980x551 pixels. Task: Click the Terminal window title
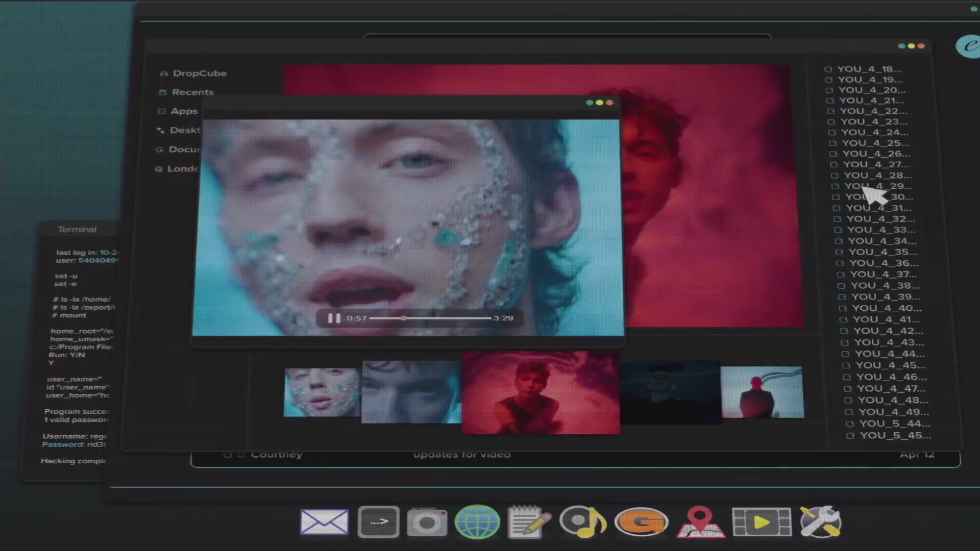(77, 230)
